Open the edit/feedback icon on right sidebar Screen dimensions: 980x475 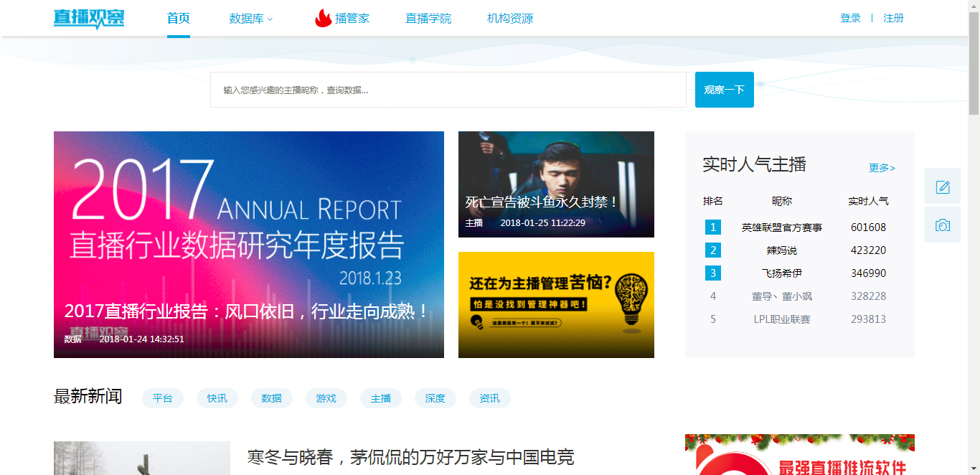coord(943,187)
